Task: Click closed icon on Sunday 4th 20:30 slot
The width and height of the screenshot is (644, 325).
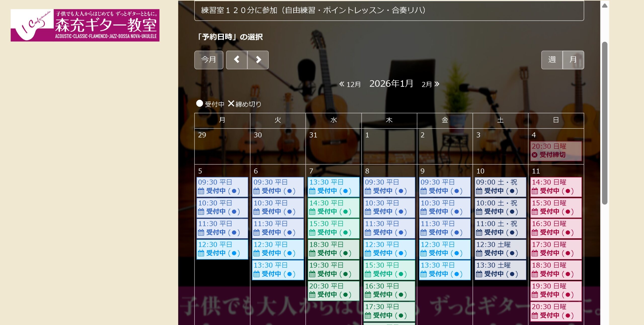Action: pyautogui.click(x=535, y=155)
